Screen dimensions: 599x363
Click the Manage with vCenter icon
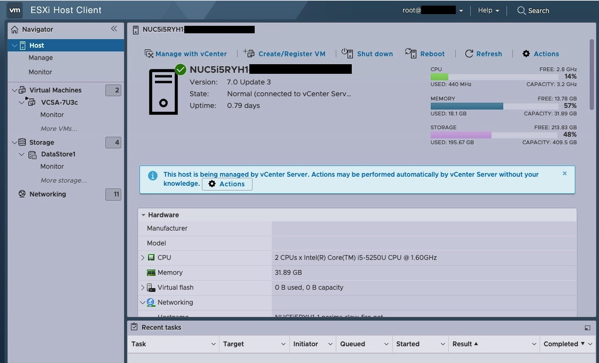coord(149,53)
